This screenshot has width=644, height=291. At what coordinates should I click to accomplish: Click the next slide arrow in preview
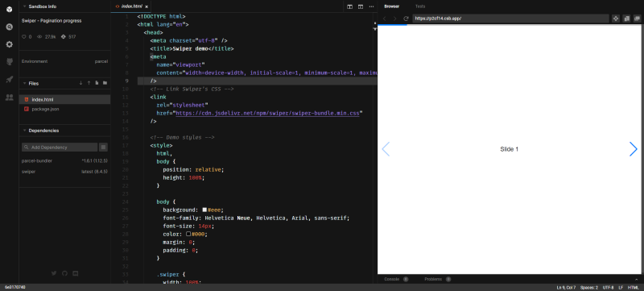[634, 149]
